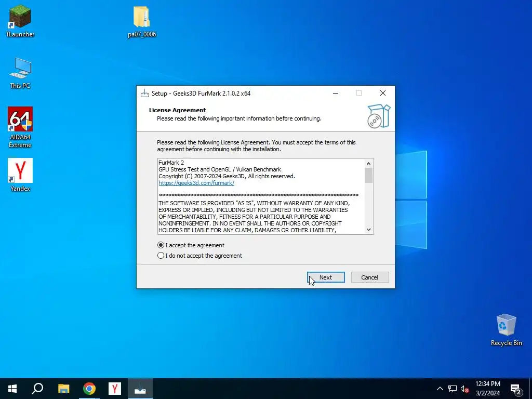The image size is (532, 399).
Task: Open the Yandex desktop shortcut
Action: click(x=20, y=175)
